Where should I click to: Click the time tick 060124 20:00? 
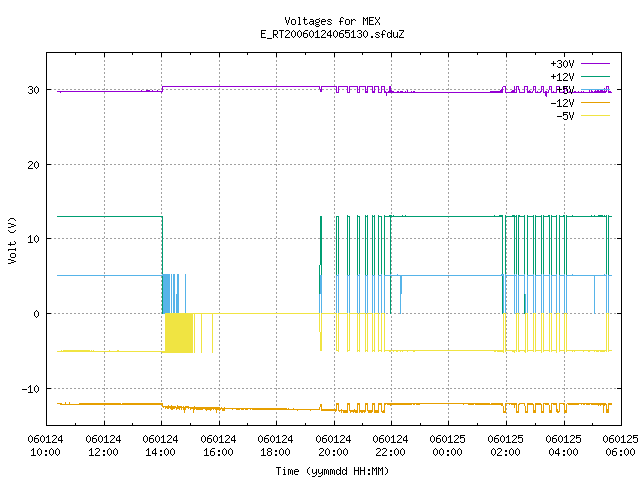point(333,446)
